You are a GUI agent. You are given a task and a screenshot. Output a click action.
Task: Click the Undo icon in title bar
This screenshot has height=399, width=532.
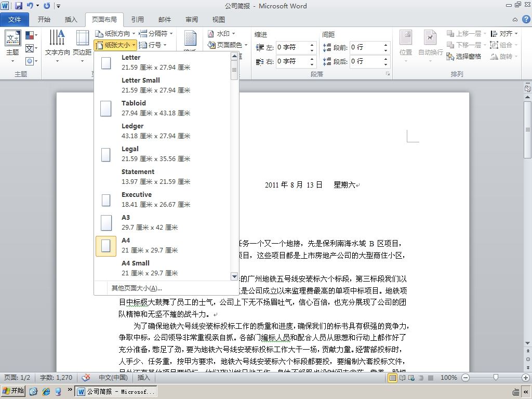point(30,5)
